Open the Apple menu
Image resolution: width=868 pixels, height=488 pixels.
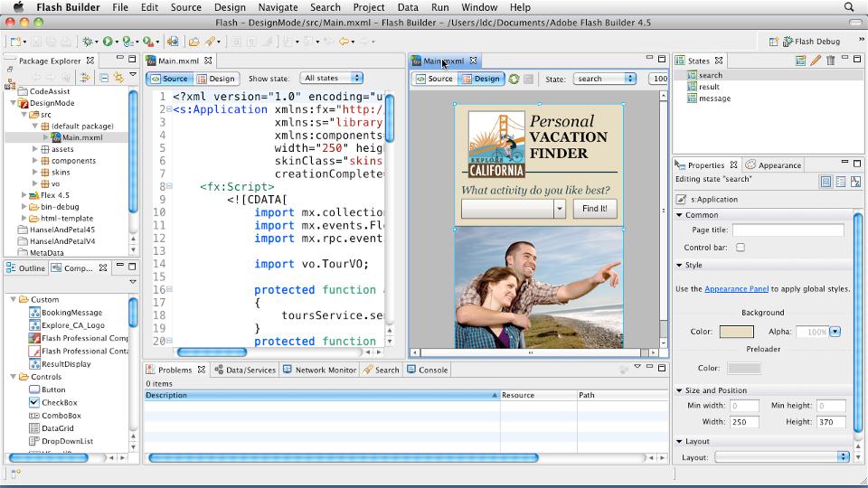(x=18, y=7)
